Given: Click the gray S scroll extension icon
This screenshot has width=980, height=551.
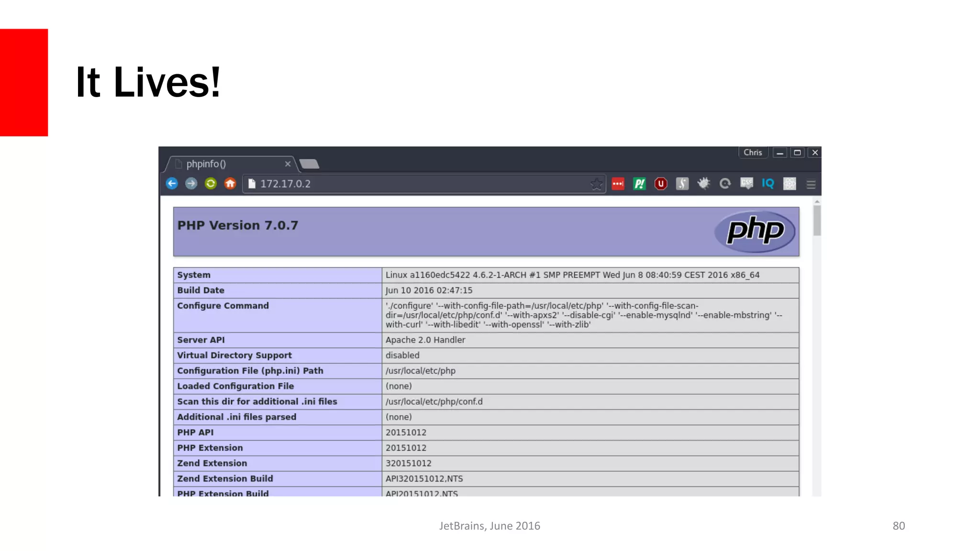Looking at the screenshot, I should coord(682,184).
